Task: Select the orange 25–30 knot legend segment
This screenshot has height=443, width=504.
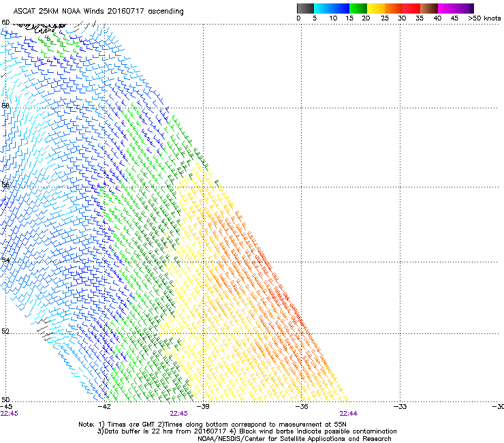Action: (x=394, y=8)
